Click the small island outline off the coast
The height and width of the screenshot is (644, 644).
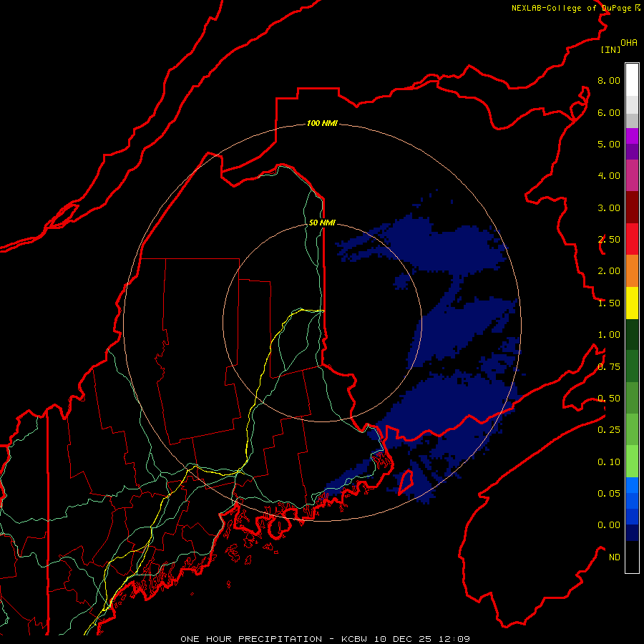click(406, 482)
